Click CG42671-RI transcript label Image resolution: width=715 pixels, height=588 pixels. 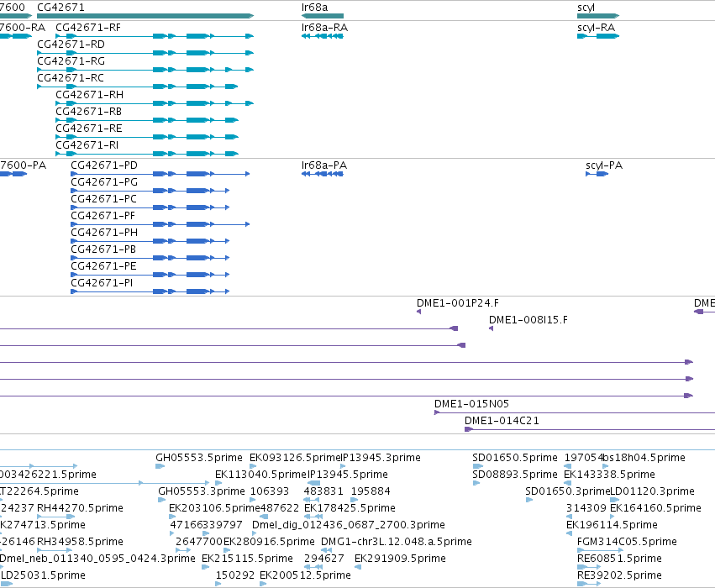(x=87, y=145)
